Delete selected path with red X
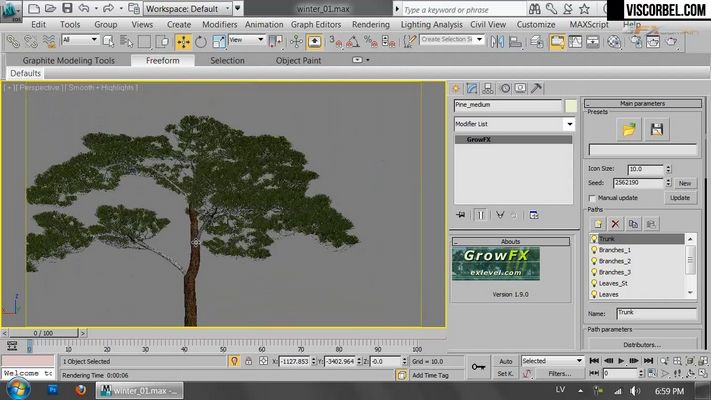The width and height of the screenshot is (711, 400). tap(615, 224)
